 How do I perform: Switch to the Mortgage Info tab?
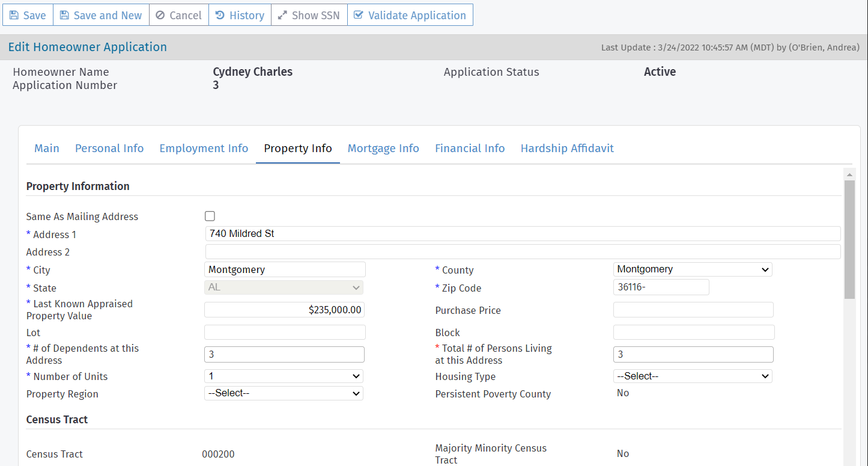tap(383, 148)
